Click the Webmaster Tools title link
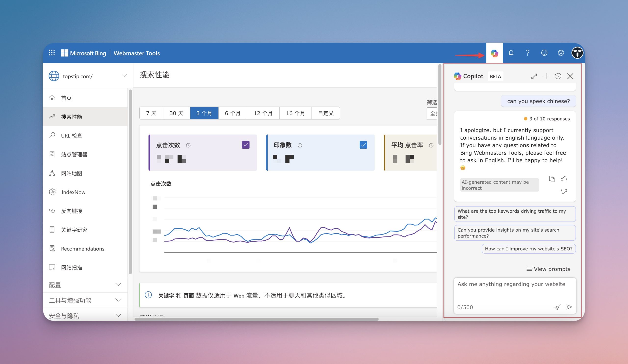 [x=137, y=53]
